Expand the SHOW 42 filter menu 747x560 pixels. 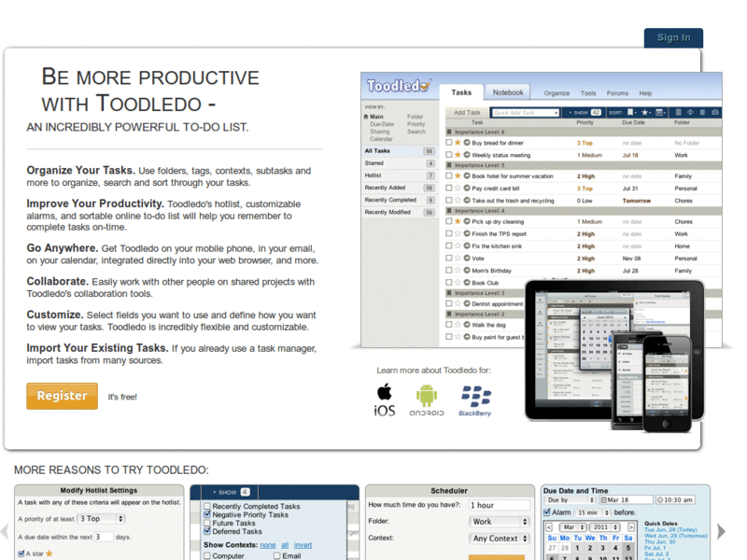click(585, 112)
